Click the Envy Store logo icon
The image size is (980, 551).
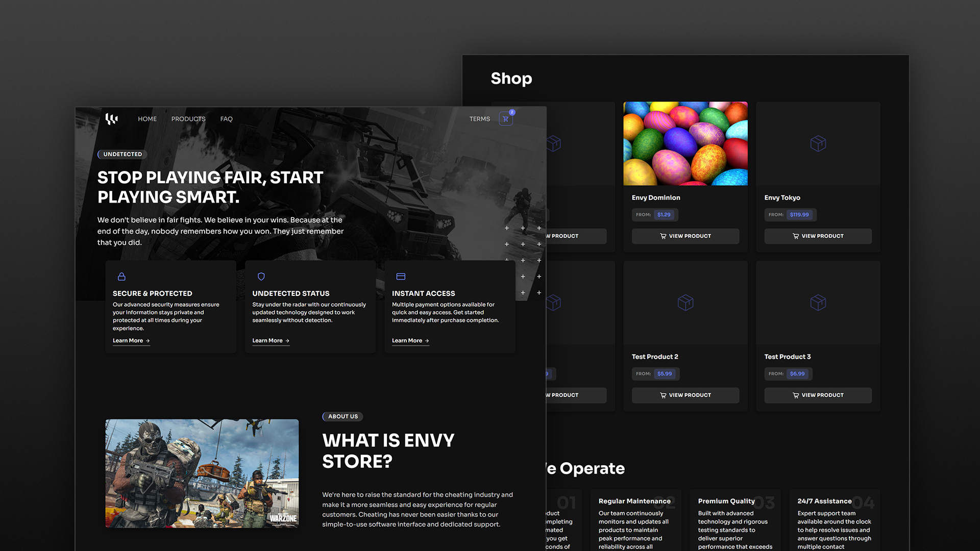[111, 119]
